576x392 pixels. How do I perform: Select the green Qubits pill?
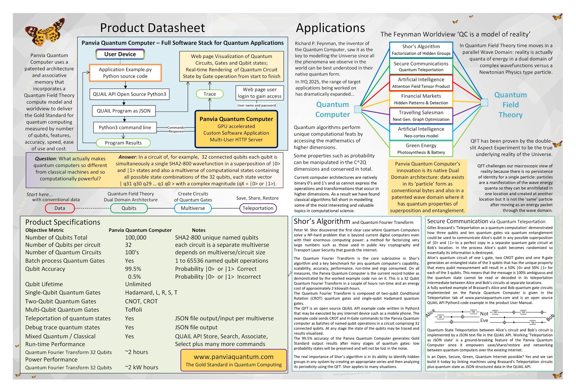point(129,208)
